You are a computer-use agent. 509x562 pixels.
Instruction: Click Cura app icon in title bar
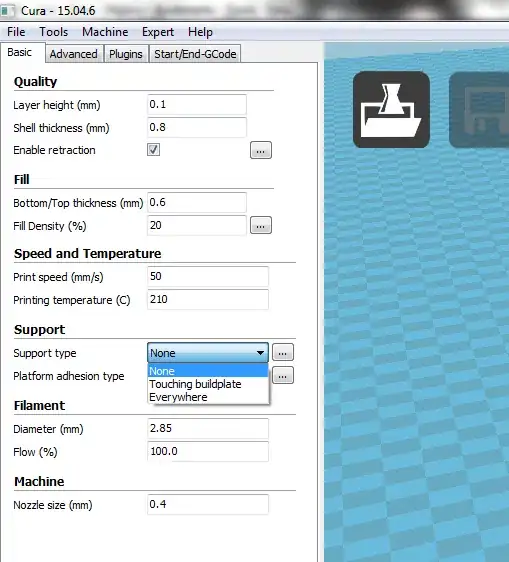click(7, 10)
